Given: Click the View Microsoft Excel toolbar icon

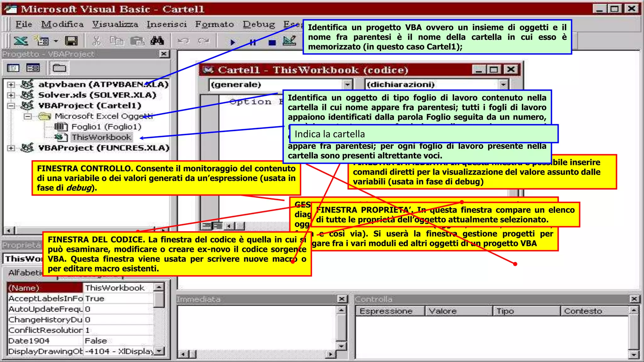Looking at the screenshot, I should (x=21, y=41).
